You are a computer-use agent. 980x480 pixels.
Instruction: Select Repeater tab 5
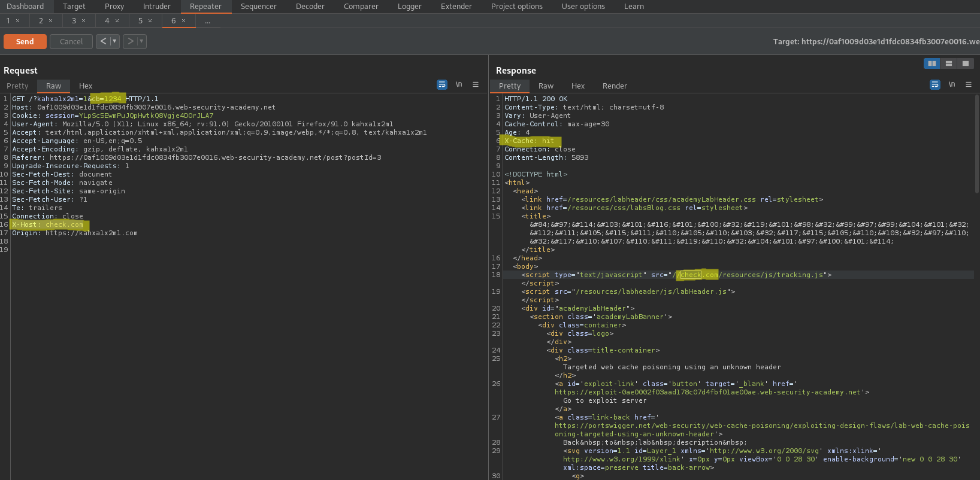(140, 21)
